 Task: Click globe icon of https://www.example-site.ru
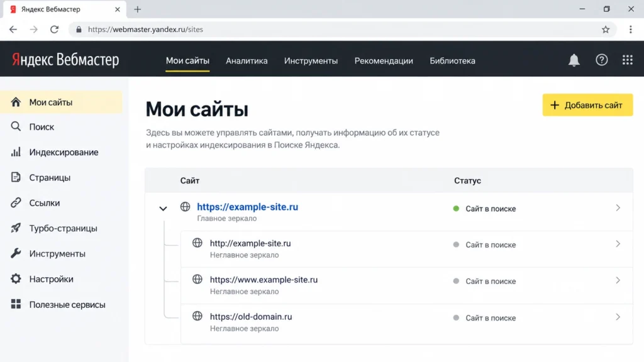(x=197, y=279)
